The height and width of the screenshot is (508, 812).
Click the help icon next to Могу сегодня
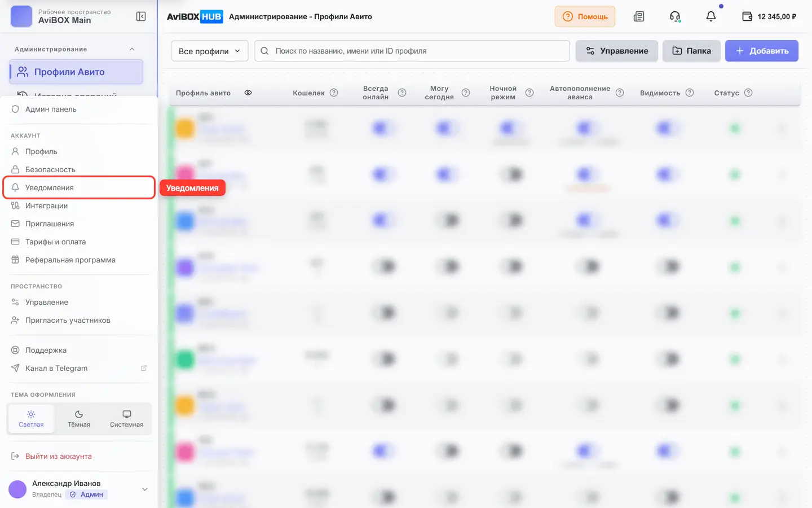466,93
